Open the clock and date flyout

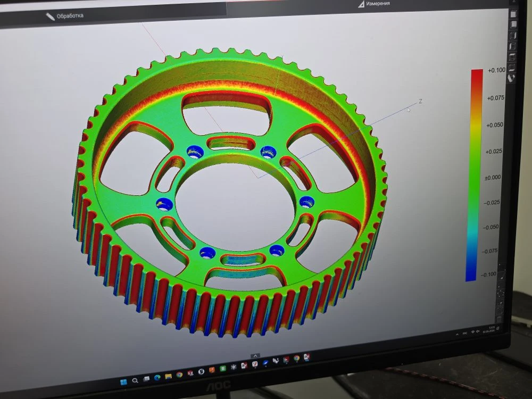(x=489, y=329)
